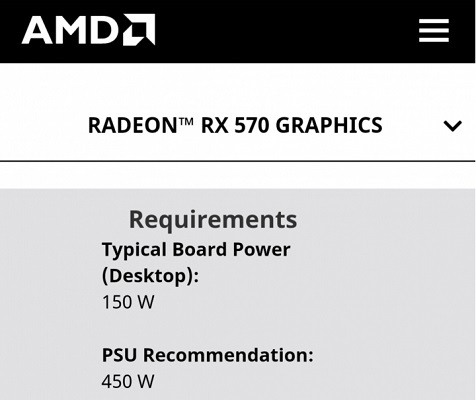
Task: Select the Requirements section heading
Action: tap(213, 219)
